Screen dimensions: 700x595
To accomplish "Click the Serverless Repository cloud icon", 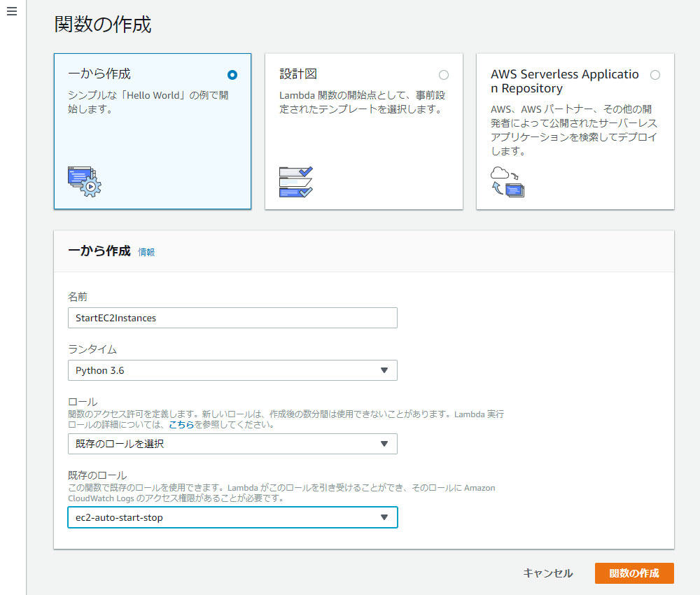I will tap(507, 182).
